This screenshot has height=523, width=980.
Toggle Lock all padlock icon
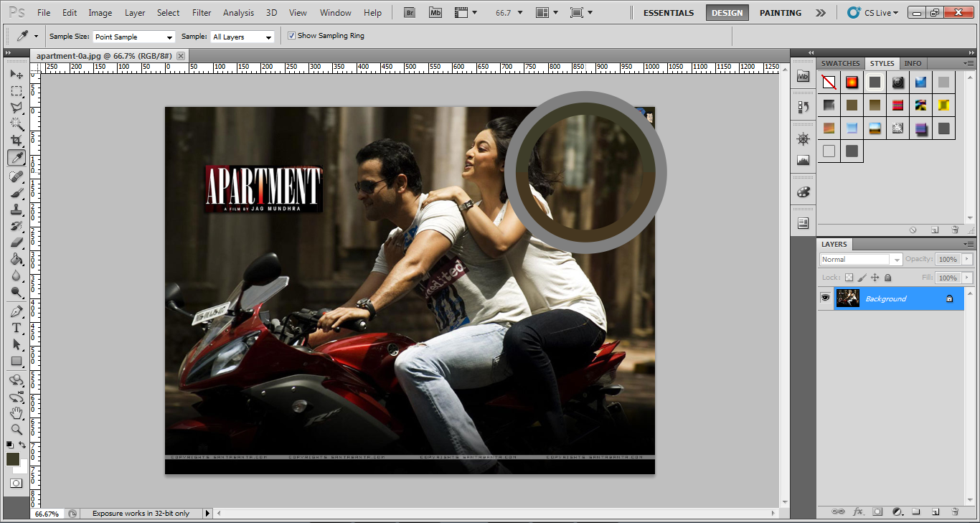point(888,277)
